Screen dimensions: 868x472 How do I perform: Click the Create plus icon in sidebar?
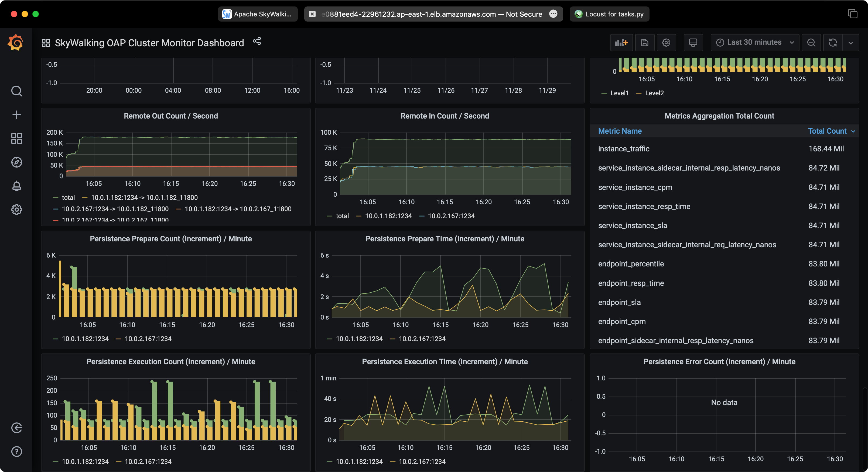tap(16, 115)
